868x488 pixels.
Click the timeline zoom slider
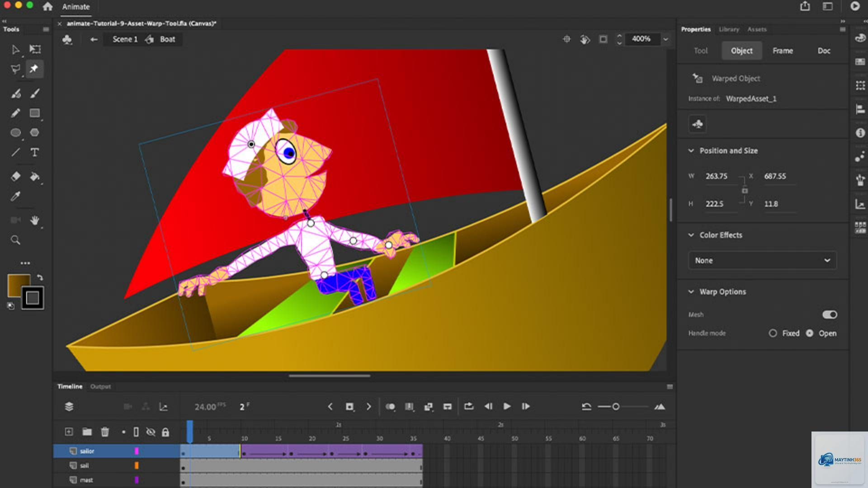[x=615, y=407]
